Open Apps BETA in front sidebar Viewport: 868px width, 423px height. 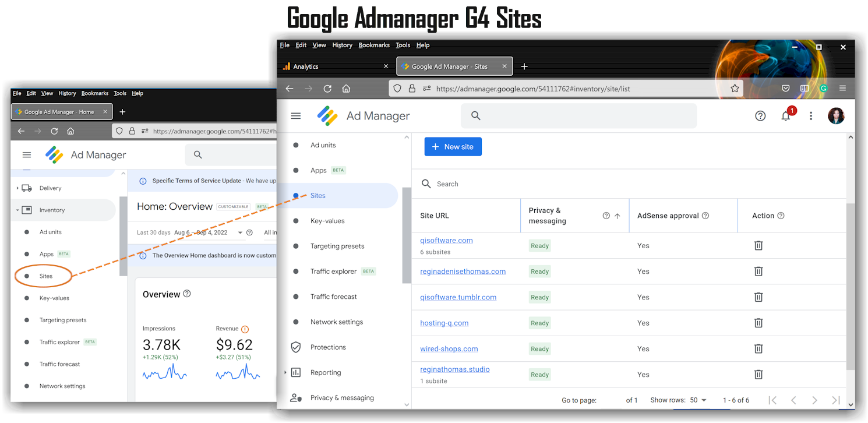[x=327, y=170]
